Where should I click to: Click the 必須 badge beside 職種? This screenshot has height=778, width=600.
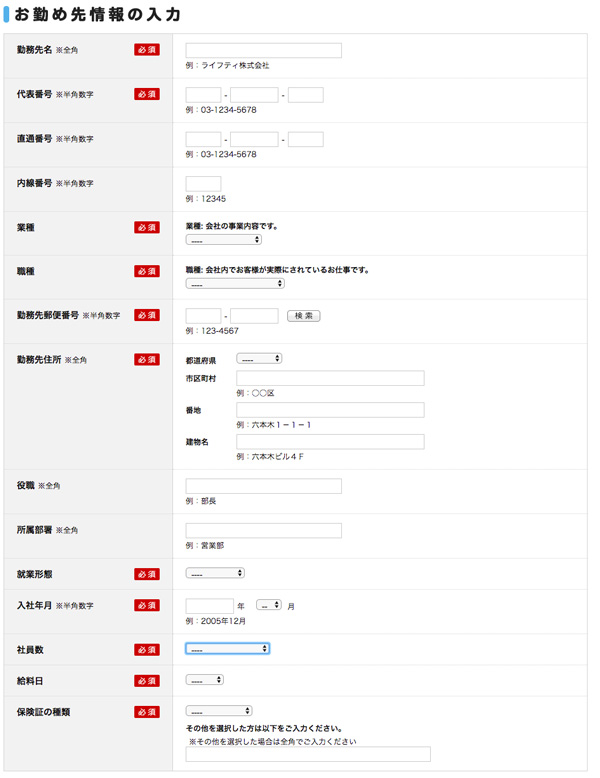[147, 271]
